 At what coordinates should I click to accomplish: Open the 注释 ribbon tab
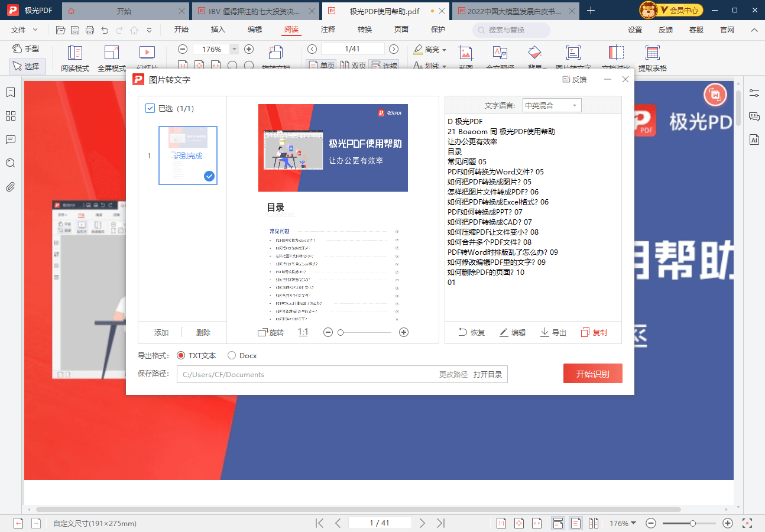[x=328, y=30]
